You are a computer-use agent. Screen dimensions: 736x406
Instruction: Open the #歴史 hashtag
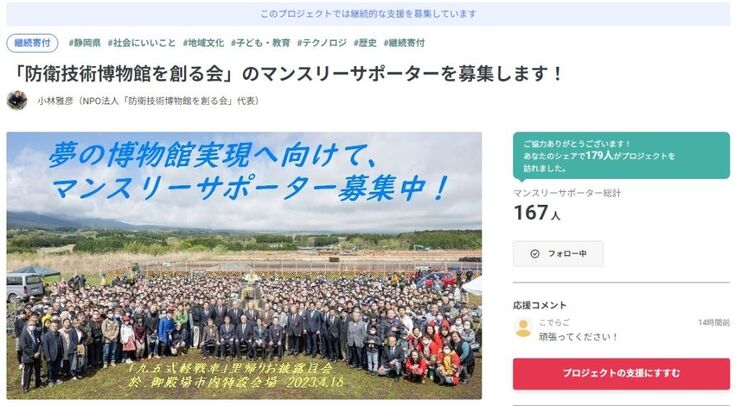365,43
